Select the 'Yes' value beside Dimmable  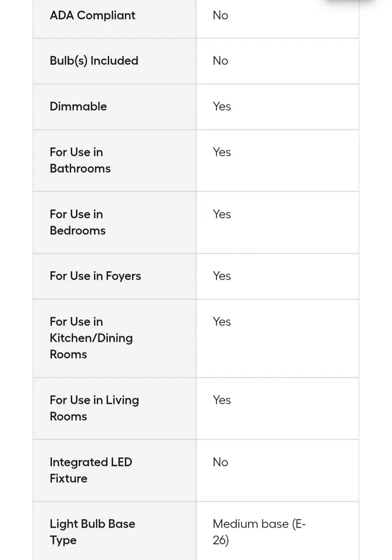[222, 106]
